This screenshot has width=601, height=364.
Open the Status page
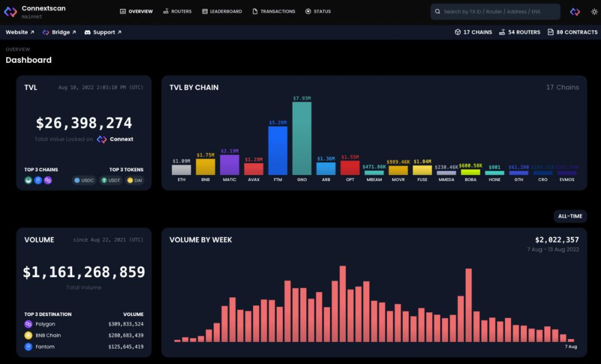[x=318, y=12]
